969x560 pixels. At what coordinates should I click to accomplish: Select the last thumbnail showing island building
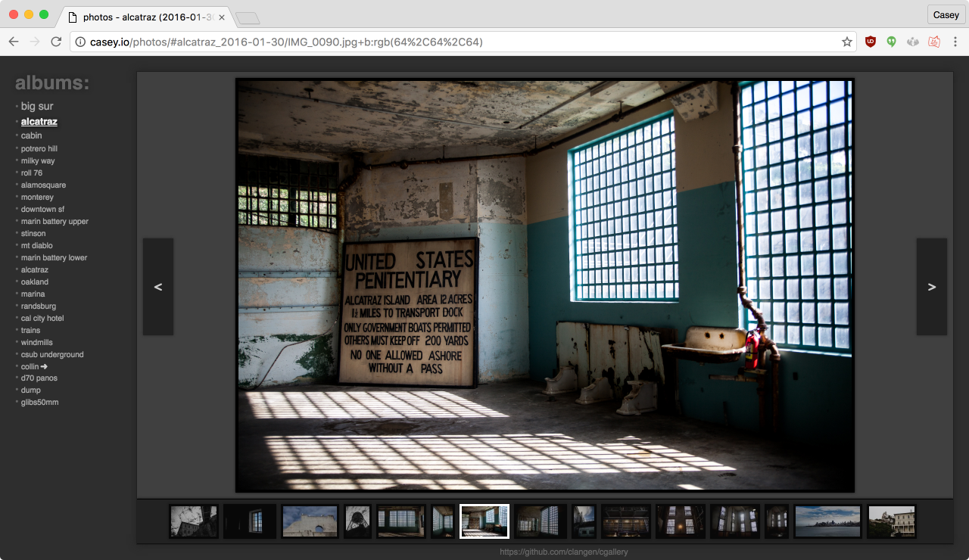point(892,521)
